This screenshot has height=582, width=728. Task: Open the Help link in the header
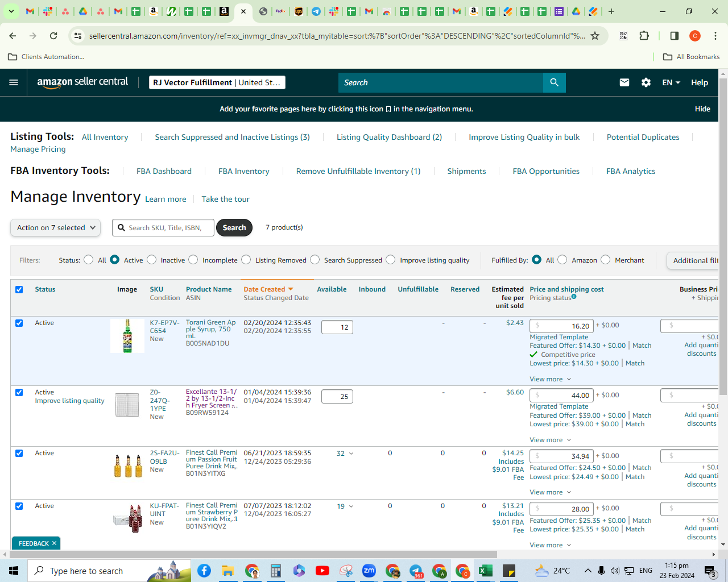pos(700,82)
